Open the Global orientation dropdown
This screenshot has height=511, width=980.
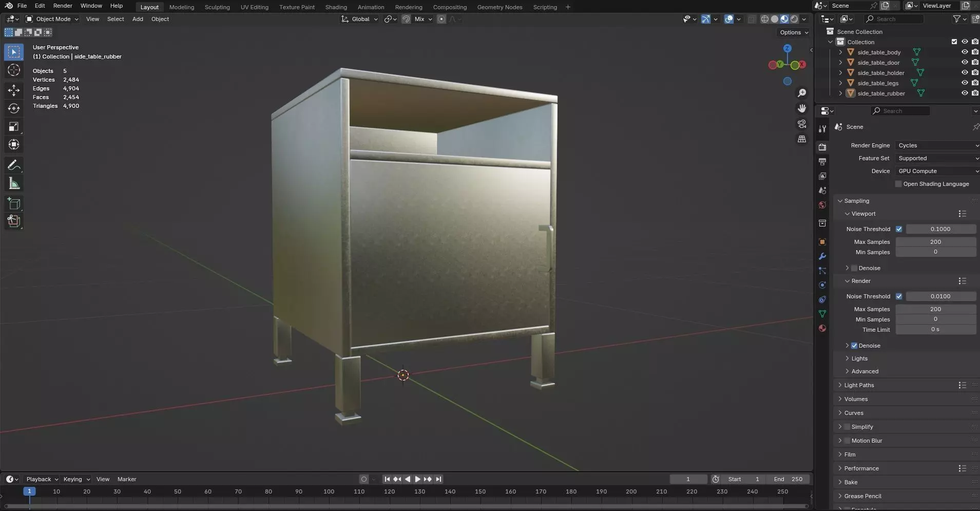coord(360,19)
